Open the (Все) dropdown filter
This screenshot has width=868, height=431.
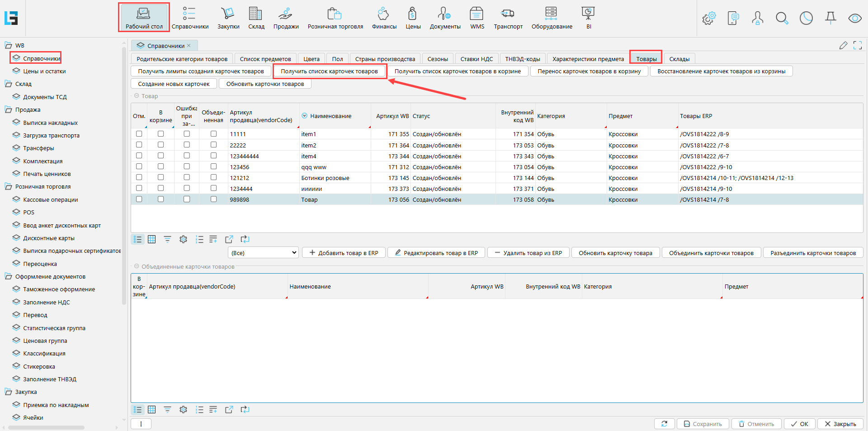(264, 253)
